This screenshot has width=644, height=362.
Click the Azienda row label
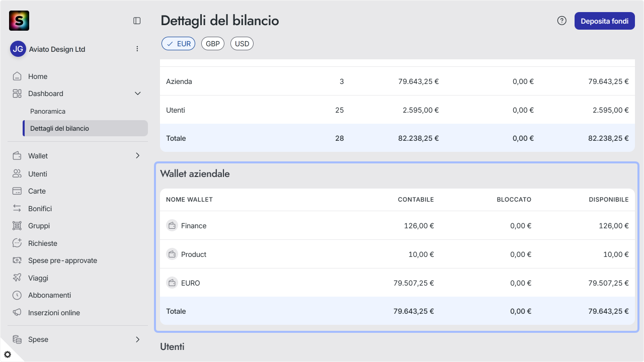point(179,81)
